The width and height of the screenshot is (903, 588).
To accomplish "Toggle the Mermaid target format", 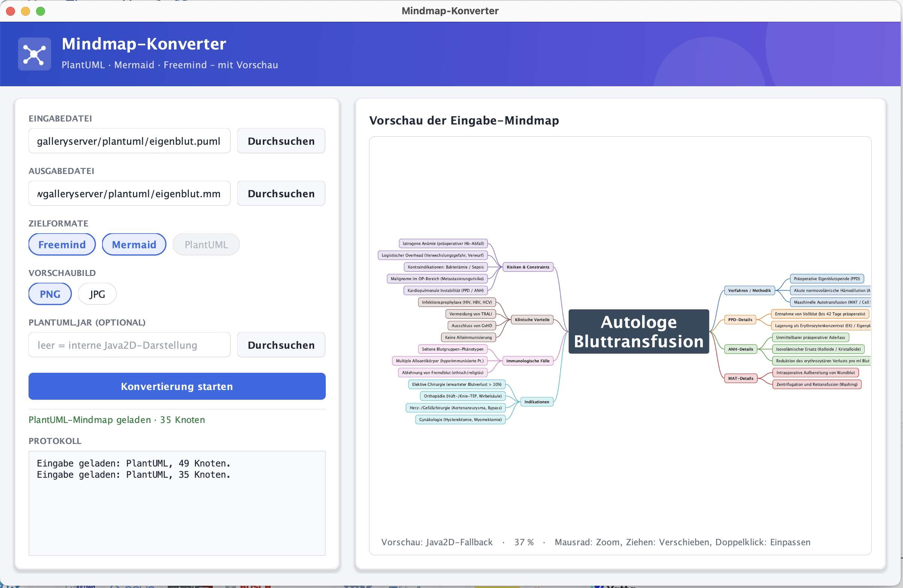I will pyautogui.click(x=134, y=244).
